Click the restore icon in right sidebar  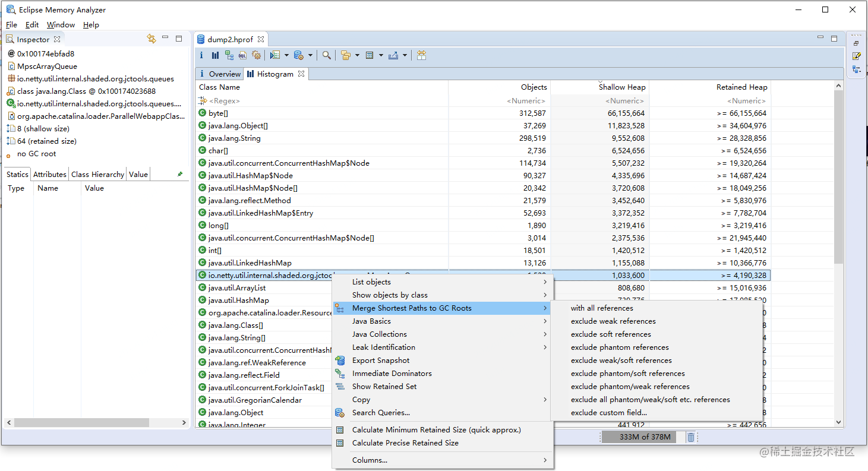pos(856,43)
